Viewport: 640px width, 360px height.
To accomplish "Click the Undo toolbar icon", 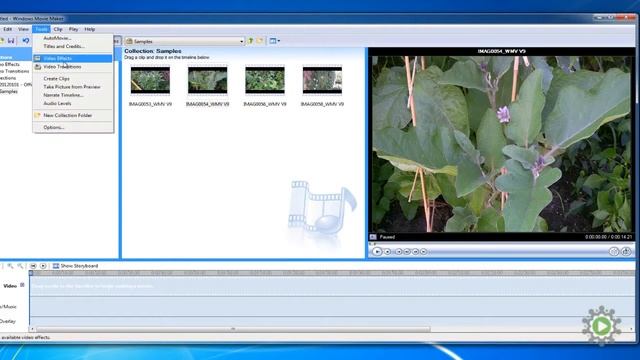I will [x=26, y=41].
